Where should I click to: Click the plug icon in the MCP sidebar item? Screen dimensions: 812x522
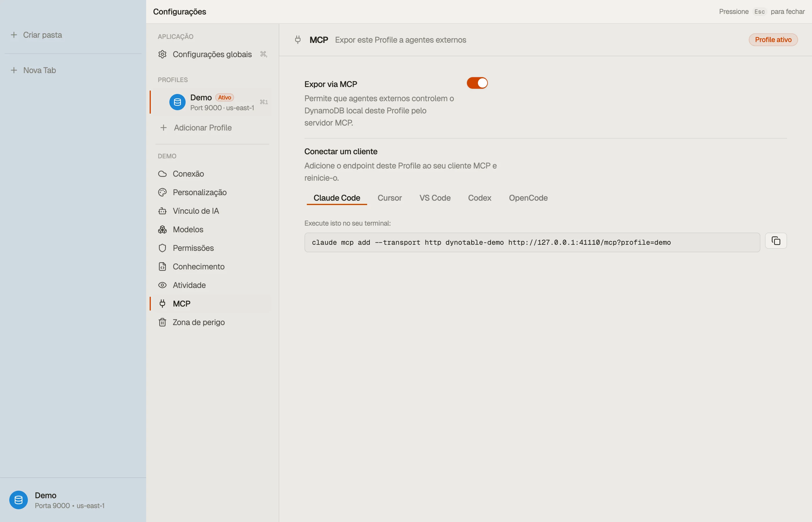click(162, 304)
